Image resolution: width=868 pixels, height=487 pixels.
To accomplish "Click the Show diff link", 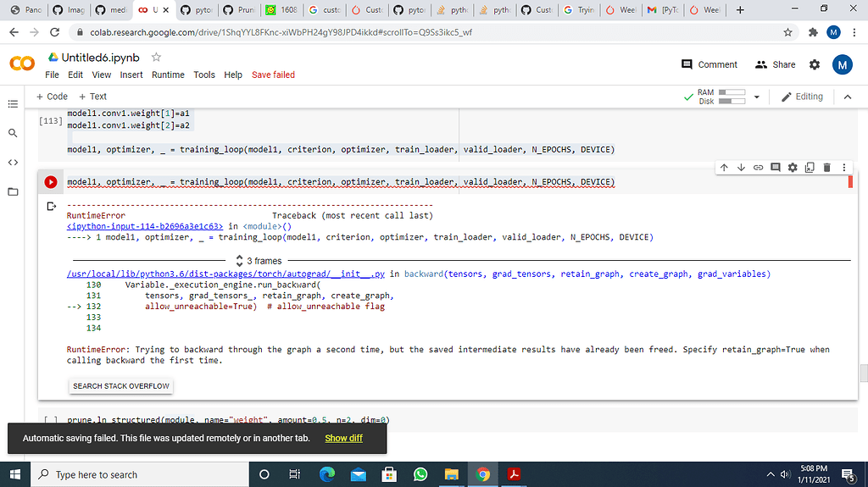I will pyautogui.click(x=343, y=438).
